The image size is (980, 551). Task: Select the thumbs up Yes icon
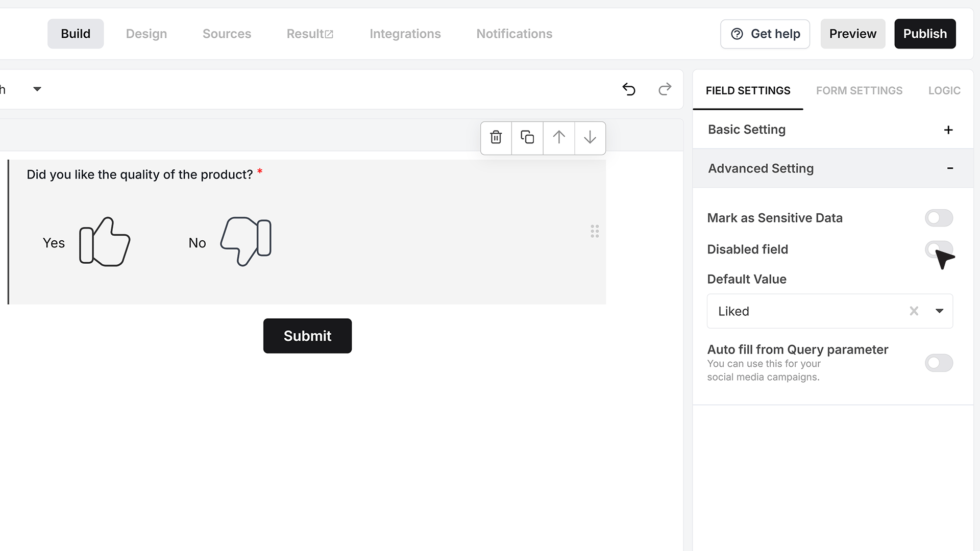105,242
